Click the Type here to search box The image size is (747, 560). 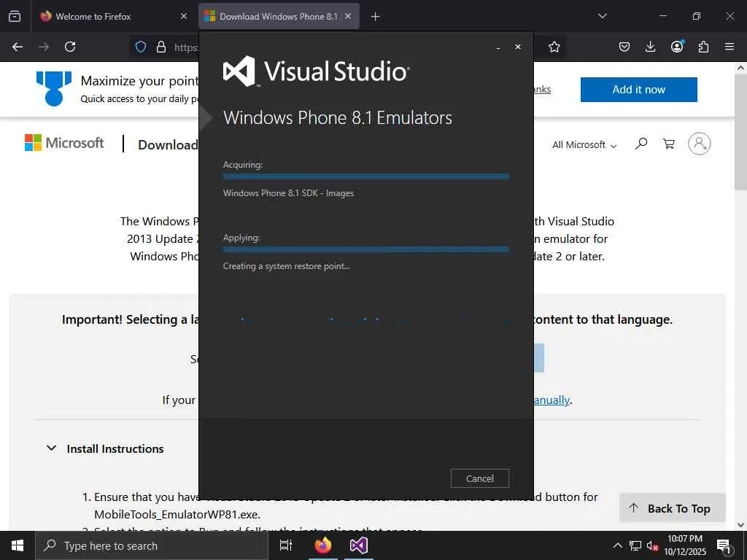point(152,545)
